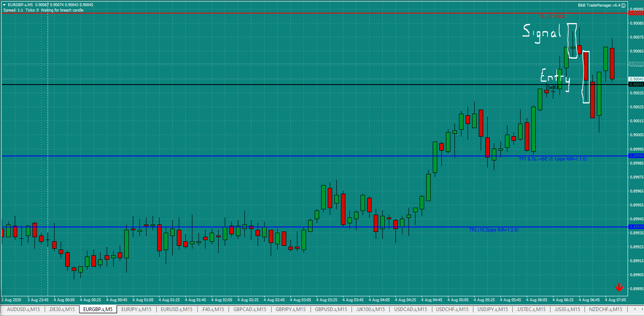
Task: Select the .US30.s,M15 tab
Action: 567,309
